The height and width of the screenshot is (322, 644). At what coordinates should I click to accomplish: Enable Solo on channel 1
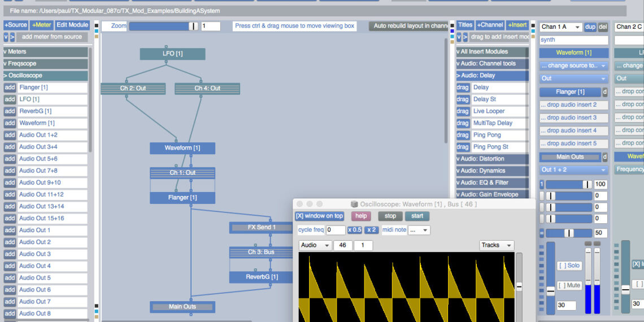click(x=569, y=266)
